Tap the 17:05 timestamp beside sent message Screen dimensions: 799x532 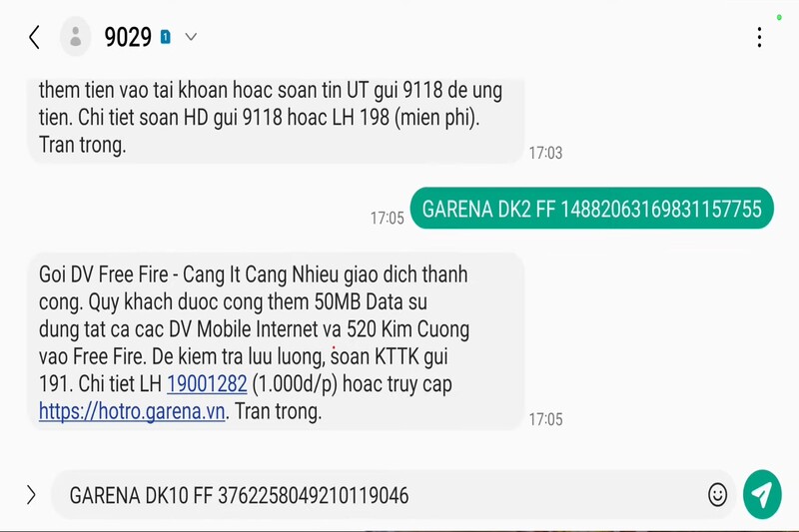[387, 219]
